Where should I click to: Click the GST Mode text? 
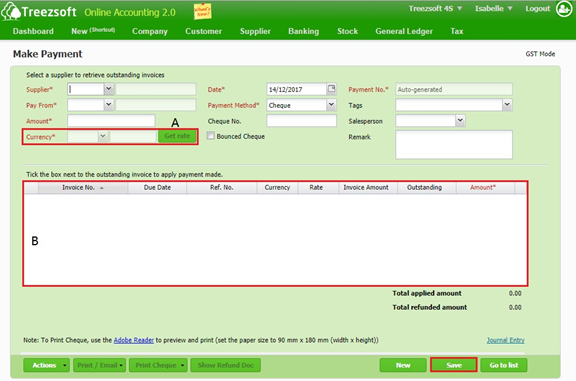coord(540,54)
